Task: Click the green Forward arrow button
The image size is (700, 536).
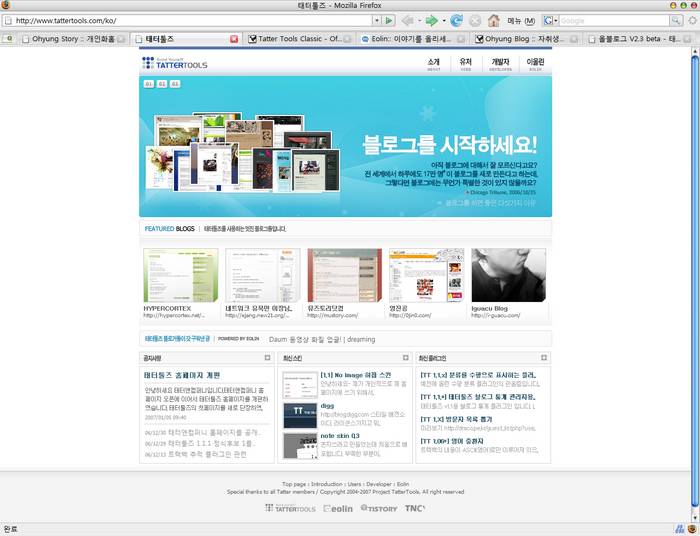Action: [432, 21]
